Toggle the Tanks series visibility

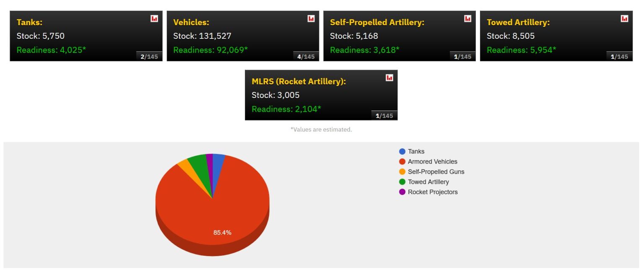coord(416,151)
